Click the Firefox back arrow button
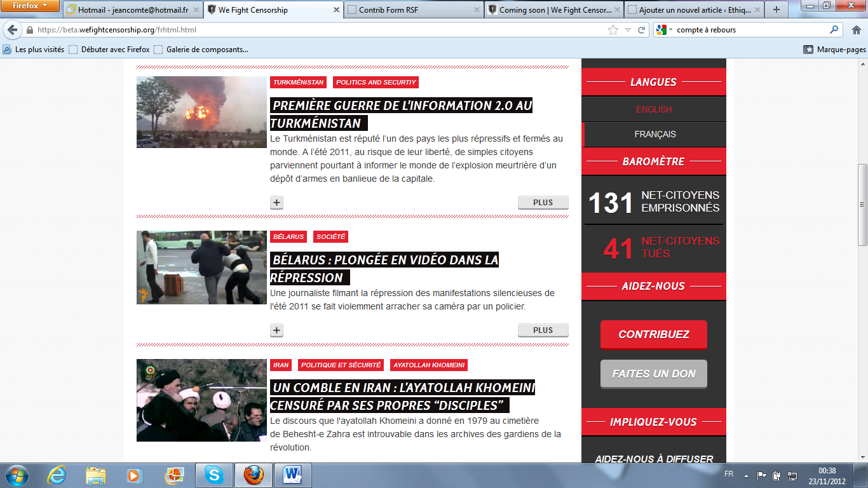Viewport: 868px width, 488px height. [x=12, y=30]
